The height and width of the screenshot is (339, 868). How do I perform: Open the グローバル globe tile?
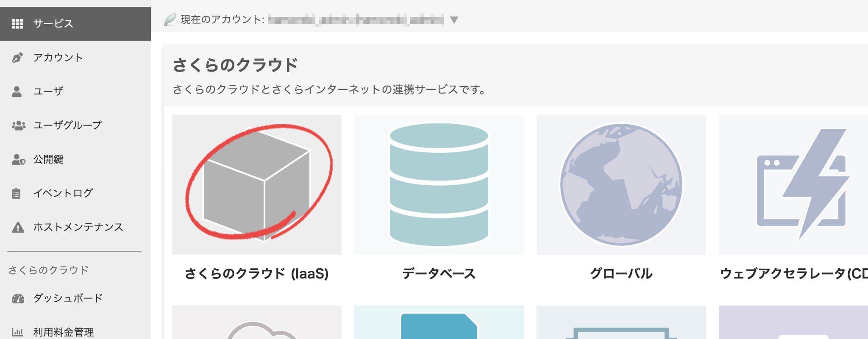[621, 185]
